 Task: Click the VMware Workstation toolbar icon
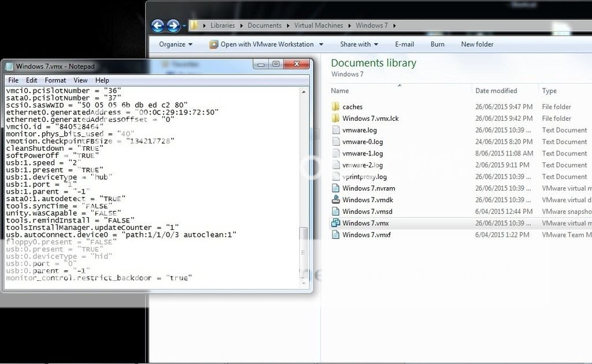click(214, 44)
